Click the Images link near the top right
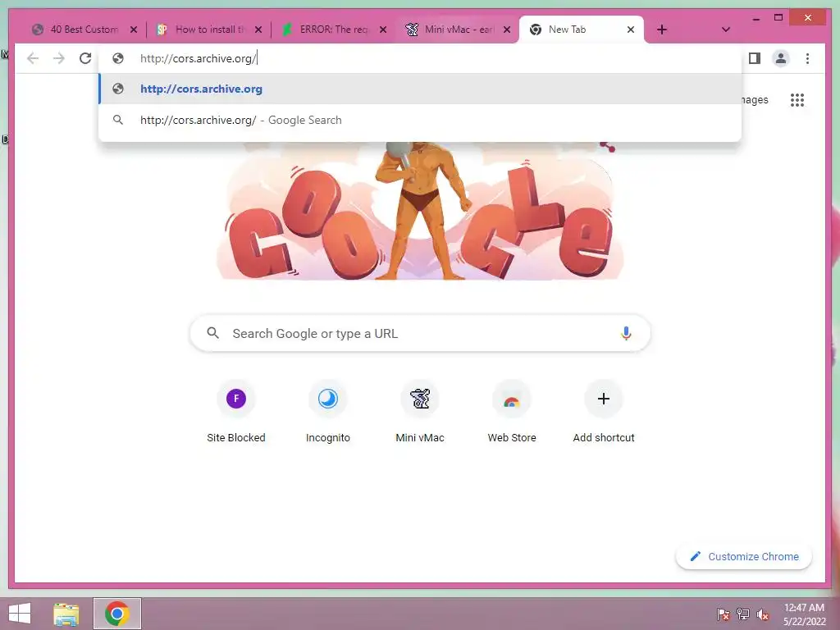840x630 pixels. coord(755,100)
